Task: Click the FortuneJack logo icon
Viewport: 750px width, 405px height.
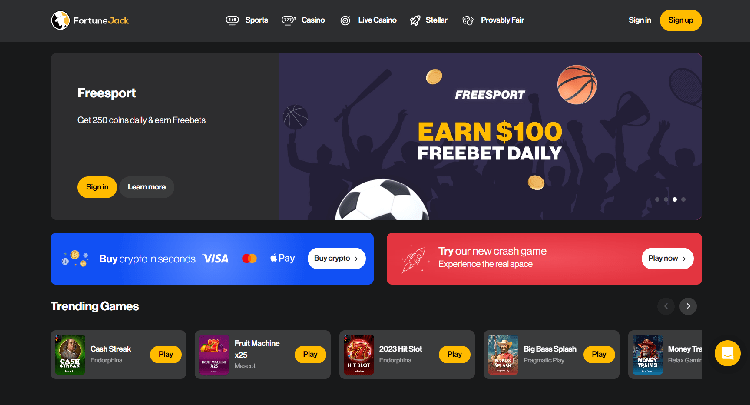Action: (x=60, y=21)
